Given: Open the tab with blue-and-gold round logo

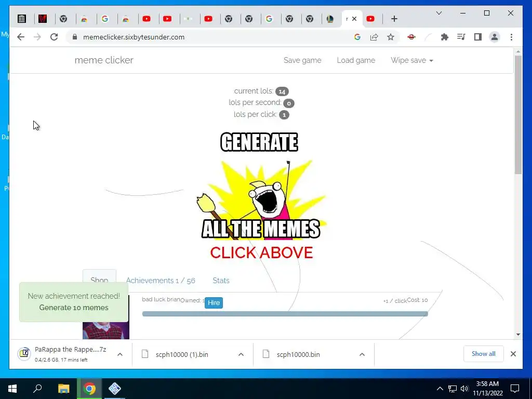Looking at the screenshot, I should (x=330, y=19).
